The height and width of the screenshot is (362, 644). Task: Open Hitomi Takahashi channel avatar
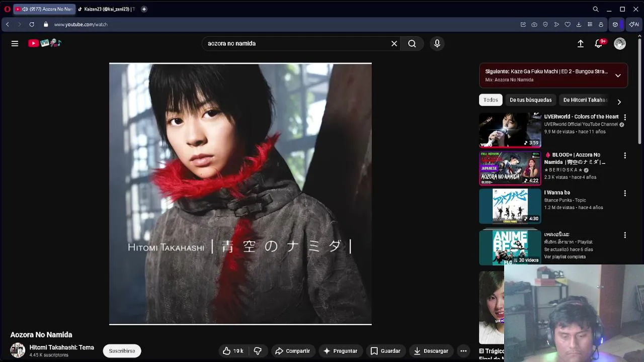click(x=18, y=350)
